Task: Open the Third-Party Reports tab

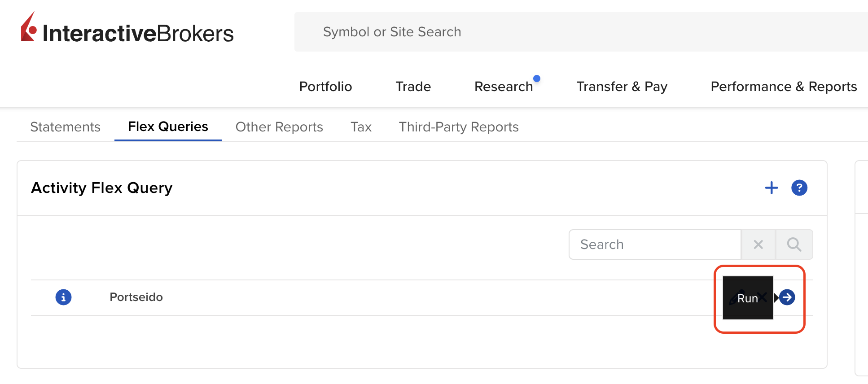Action: [458, 127]
